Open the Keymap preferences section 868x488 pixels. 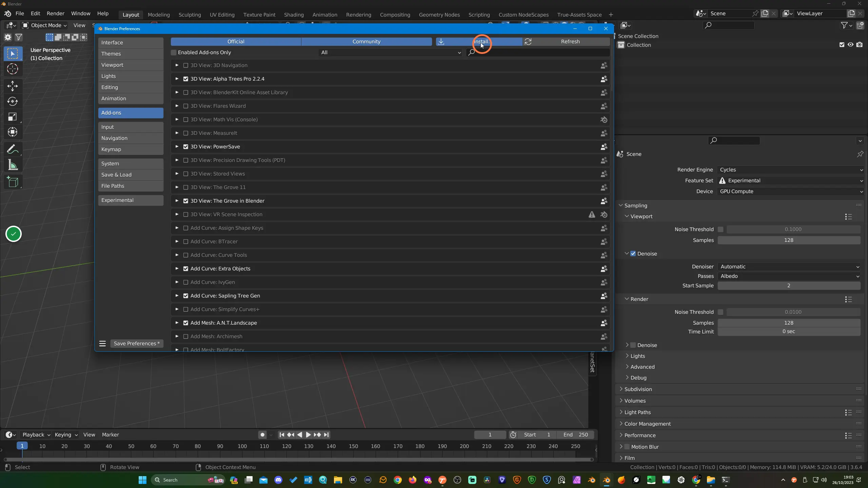point(131,149)
